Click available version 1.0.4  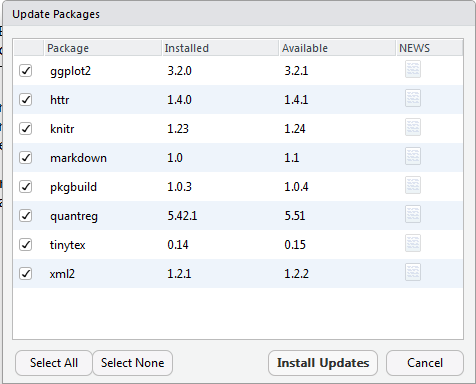click(x=296, y=187)
